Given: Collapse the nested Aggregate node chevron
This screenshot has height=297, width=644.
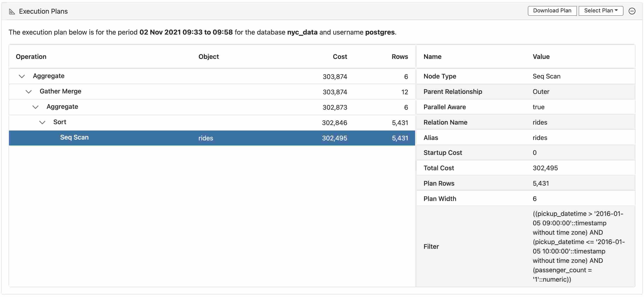Looking at the screenshot, I should pyautogui.click(x=35, y=107).
